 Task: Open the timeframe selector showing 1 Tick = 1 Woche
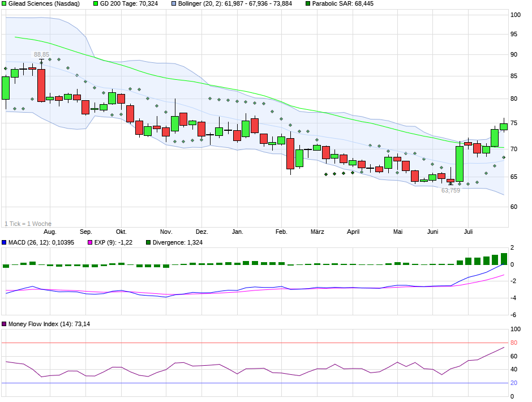click(x=27, y=223)
